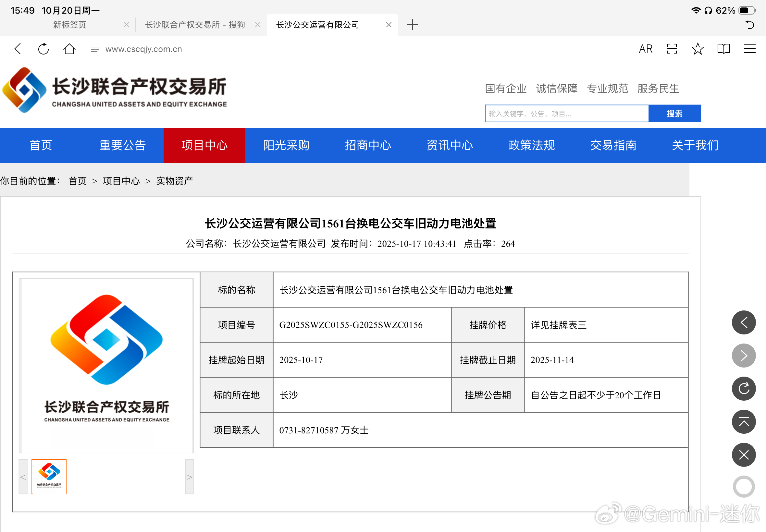766x532 pixels.
Task: Open a new tab with plus
Action: pos(412,25)
